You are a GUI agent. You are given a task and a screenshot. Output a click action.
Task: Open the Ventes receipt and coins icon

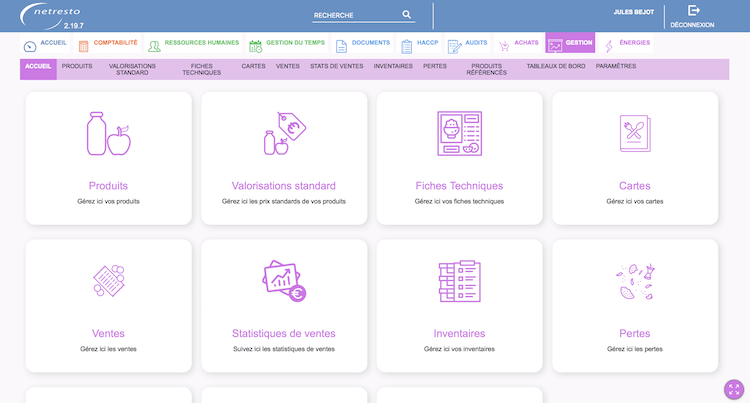[x=108, y=281]
